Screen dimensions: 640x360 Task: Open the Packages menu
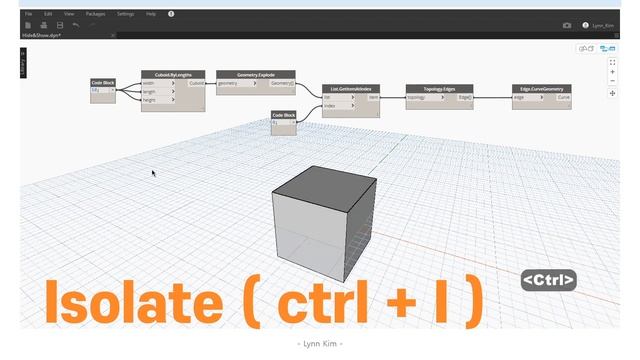click(96, 14)
